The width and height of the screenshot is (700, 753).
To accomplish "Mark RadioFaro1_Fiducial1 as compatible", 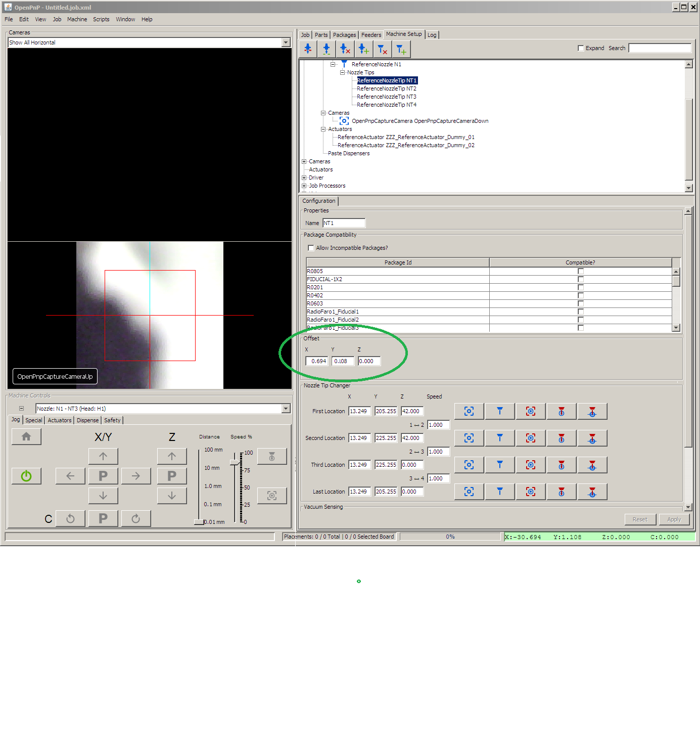I will point(581,312).
